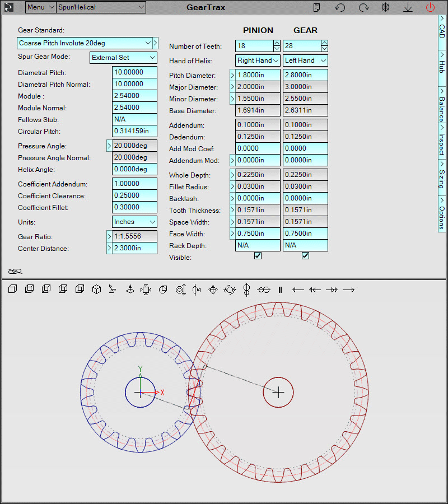Click the Coefficient Clearance input field

(x=134, y=195)
